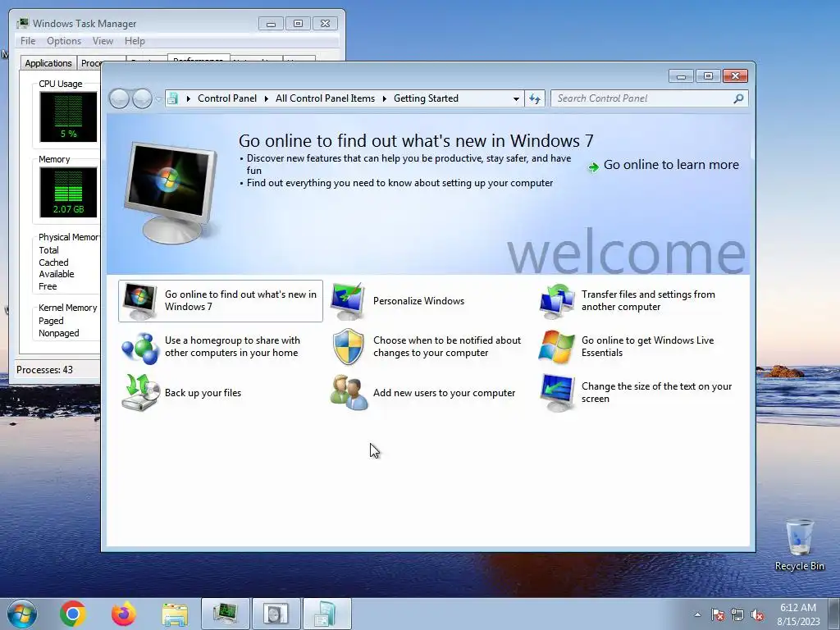Click the Control Panel taskbar button

(x=327, y=614)
